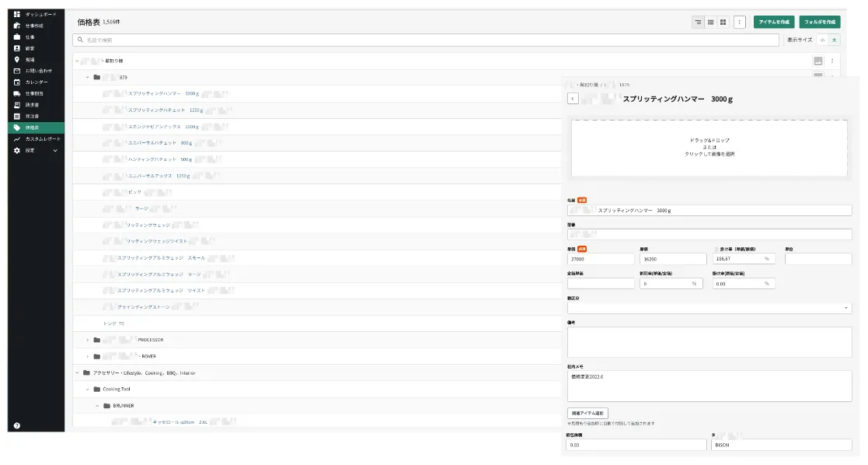Screen dimensions: 868x465
Task: Click the 仕事作成 sidebar icon
Action: 16,26
